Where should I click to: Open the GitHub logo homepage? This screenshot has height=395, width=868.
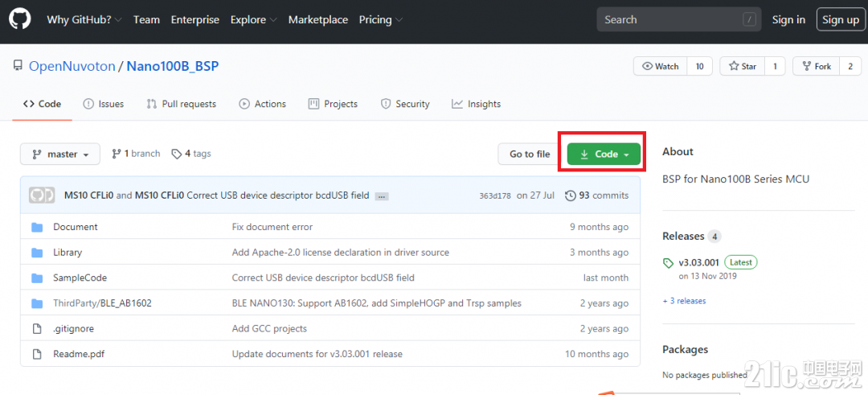[20, 19]
